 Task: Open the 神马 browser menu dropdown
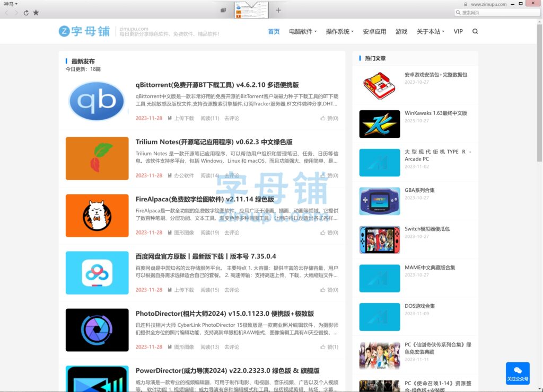pos(11,4)
